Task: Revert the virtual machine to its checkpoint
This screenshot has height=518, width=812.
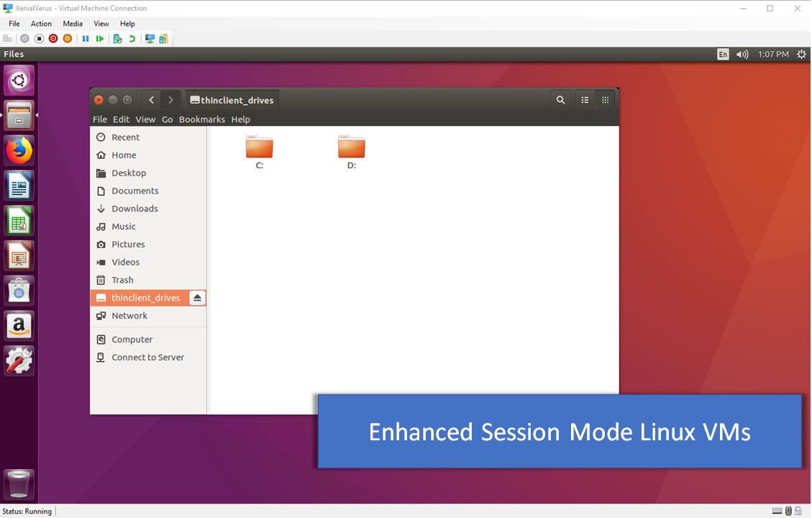Action: coord(133,38)
